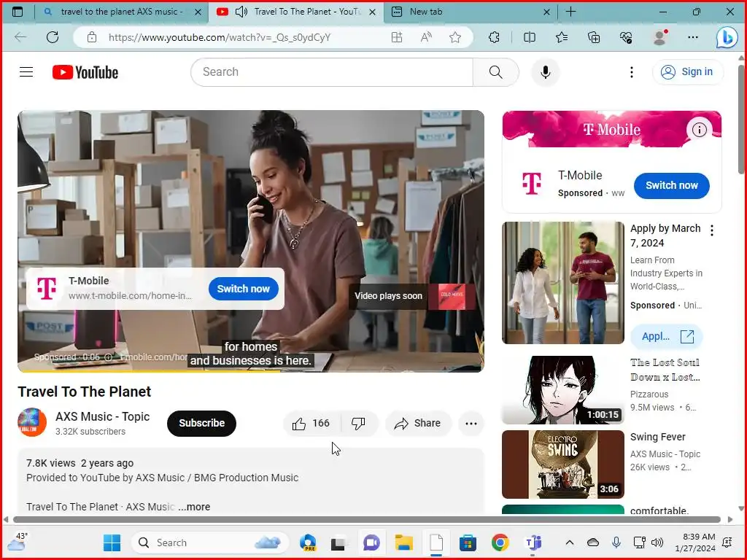Refresh the page

(x=53, y=37)
